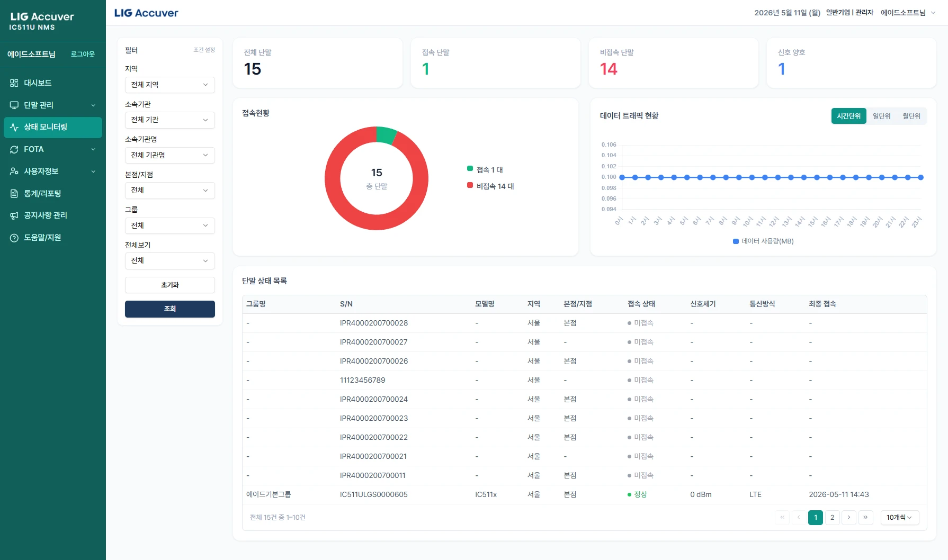
Task: Click the pulse icon for 상태 모니터링
Action: click(x=14, y=127)
